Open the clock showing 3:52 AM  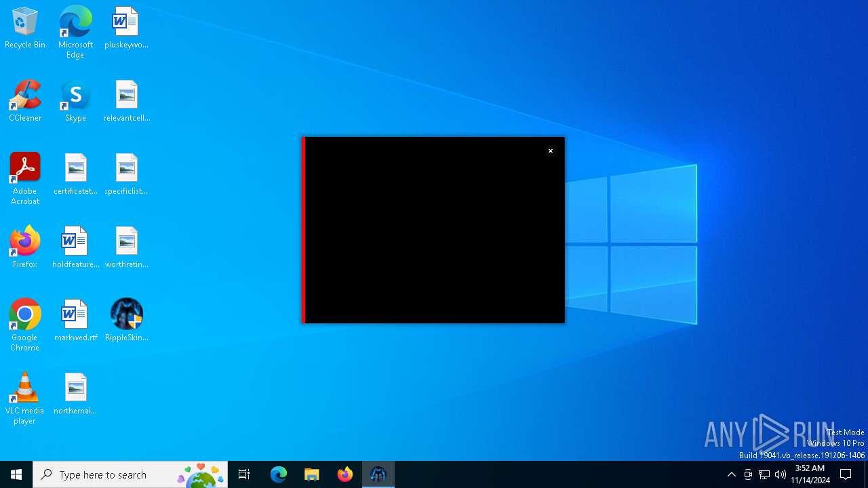[x=810, y=474]
